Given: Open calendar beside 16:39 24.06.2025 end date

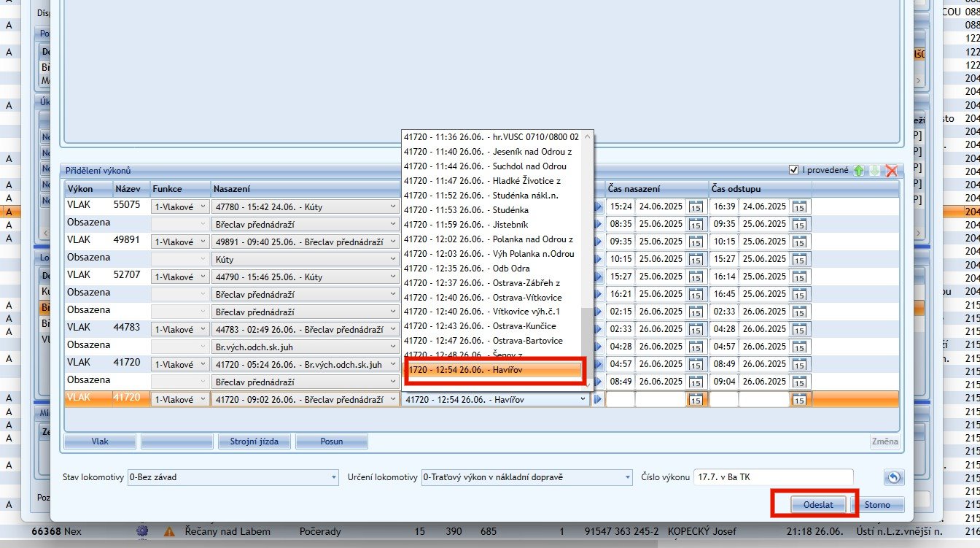Looking at the screenshot, I should click(800, 207).
